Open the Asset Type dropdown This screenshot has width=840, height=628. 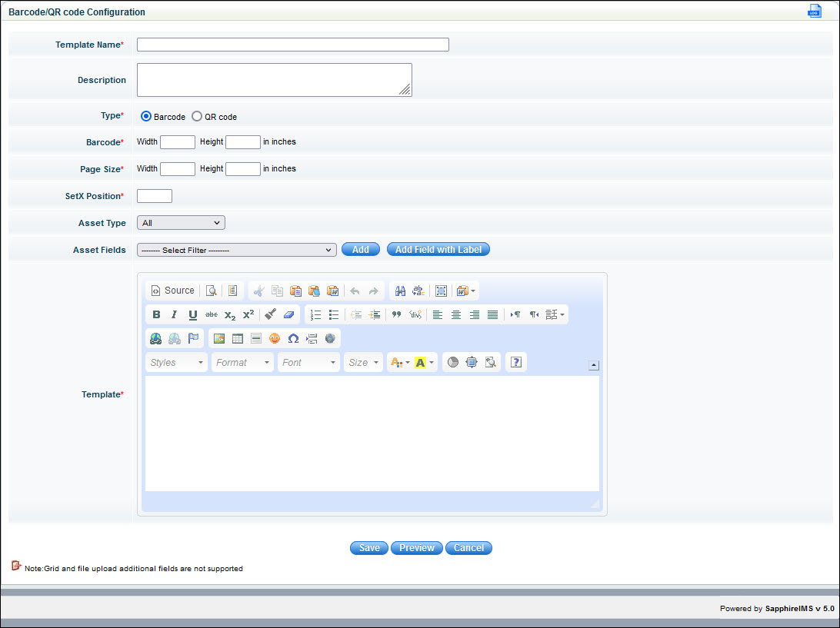click(180, 222)
